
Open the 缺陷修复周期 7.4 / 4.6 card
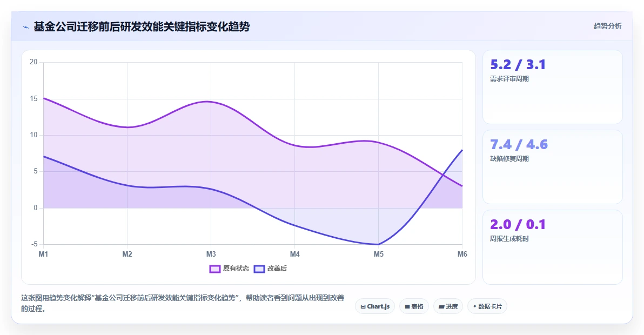552,167
